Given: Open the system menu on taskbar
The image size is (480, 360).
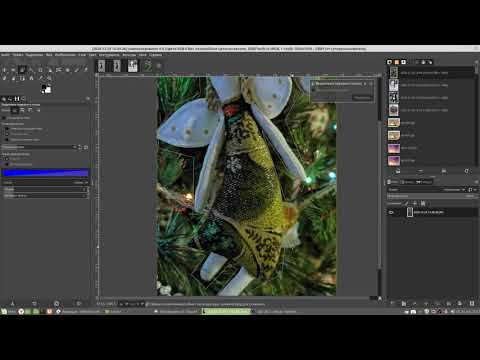Looking at the screenshot, I should pos(4,311).
